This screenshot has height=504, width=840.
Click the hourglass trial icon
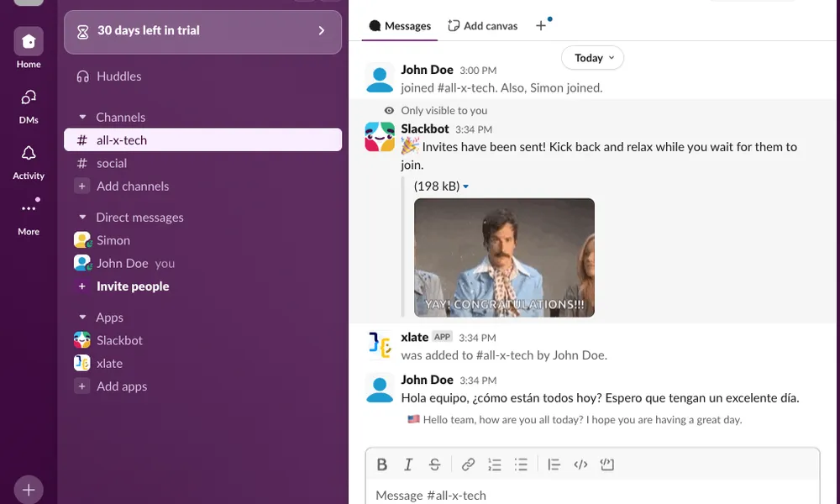(x=82, y=32)
